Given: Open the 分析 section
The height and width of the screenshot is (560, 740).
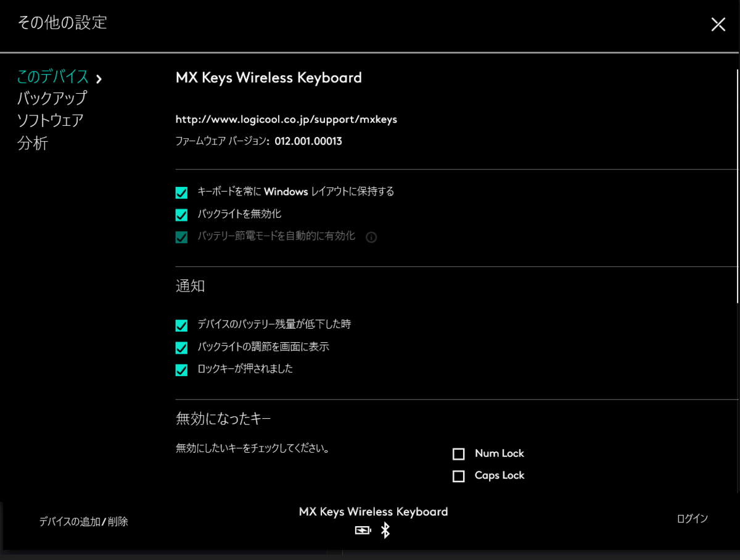Looking at the screenshot, I should 33,144.
